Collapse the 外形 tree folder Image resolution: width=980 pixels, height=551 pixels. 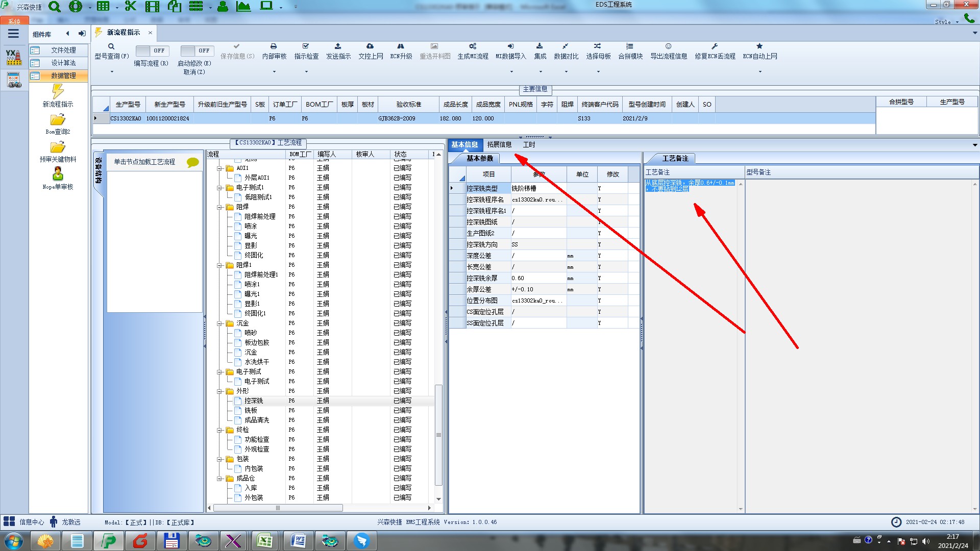click(220, 391)
